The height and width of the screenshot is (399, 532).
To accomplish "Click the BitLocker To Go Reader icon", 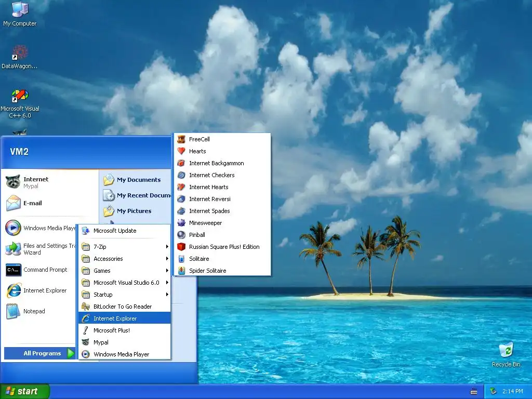I will tap(86, 307).
